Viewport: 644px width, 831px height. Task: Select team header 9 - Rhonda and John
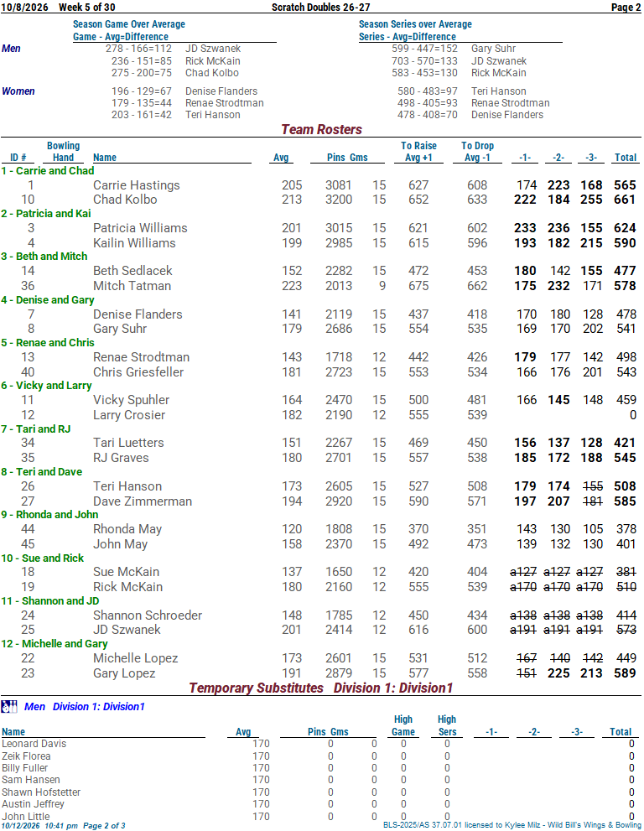pos(49,515)
